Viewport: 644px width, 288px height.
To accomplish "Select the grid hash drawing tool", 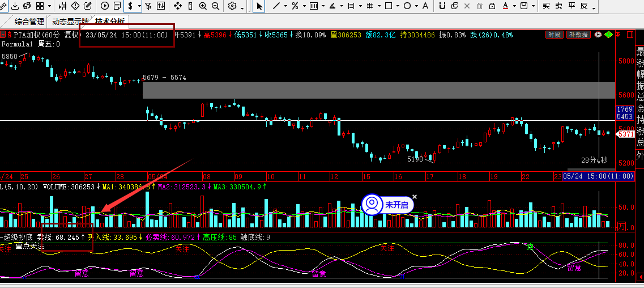I will (370, 6).
